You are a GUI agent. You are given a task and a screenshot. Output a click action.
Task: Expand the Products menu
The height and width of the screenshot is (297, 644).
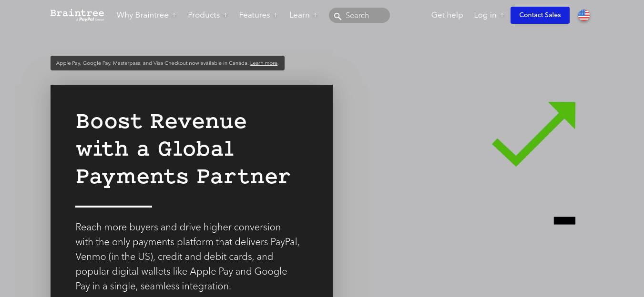tap(208, 15)
